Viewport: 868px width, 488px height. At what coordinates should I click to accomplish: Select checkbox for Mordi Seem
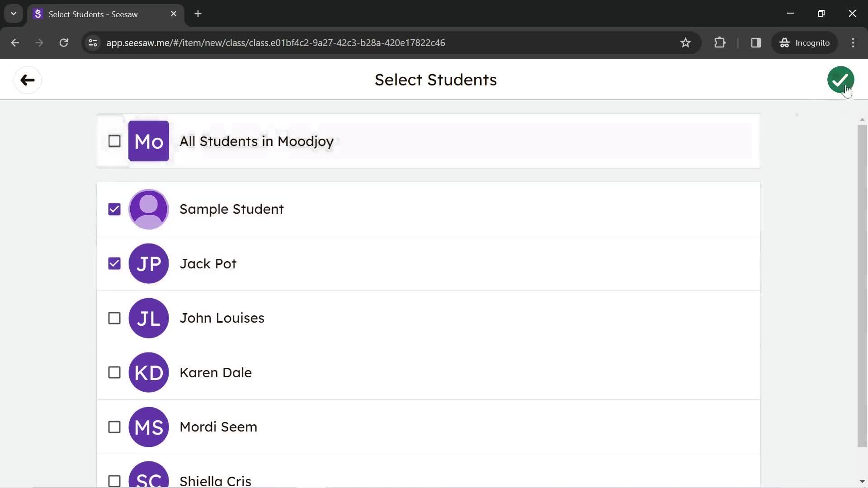click(114, 427)
